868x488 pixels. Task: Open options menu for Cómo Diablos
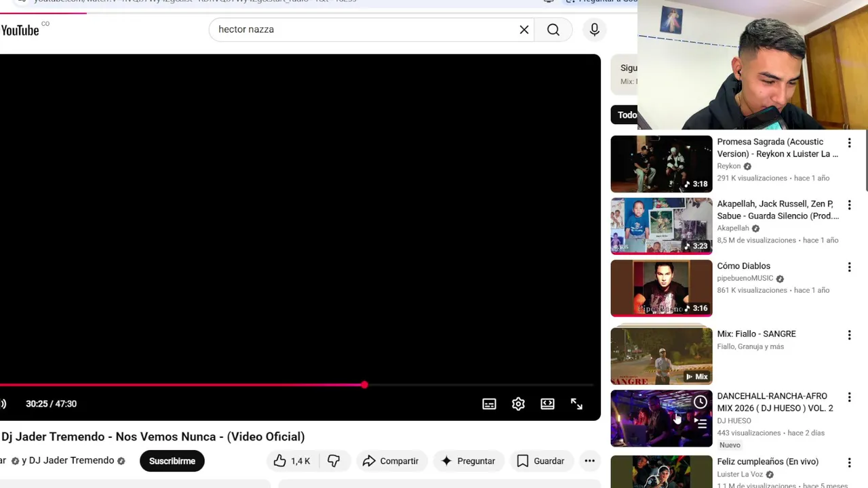(849, 267)
